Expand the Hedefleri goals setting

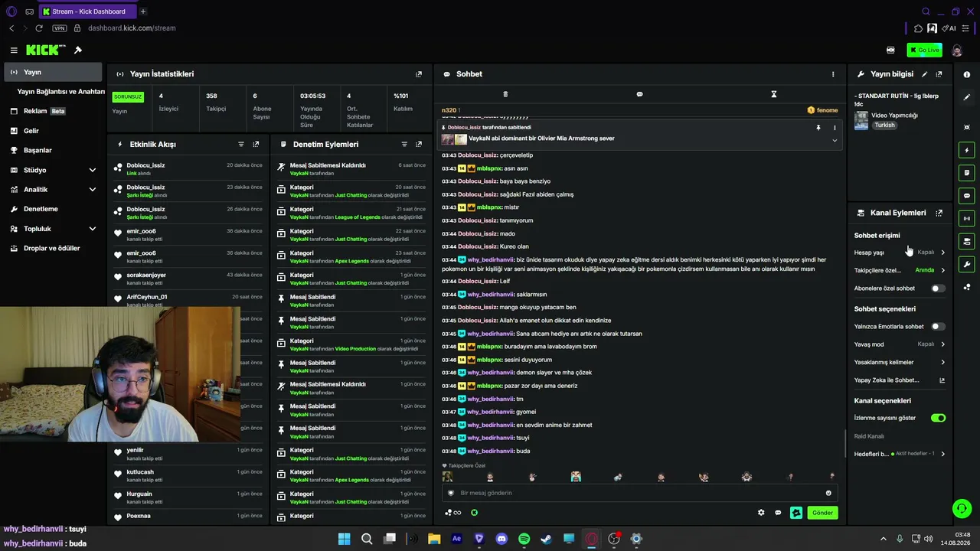pyautogui.click(x=900, y=454)
